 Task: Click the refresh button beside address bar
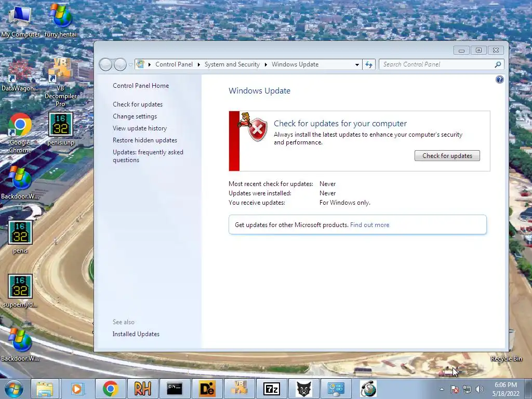[369, 64]
